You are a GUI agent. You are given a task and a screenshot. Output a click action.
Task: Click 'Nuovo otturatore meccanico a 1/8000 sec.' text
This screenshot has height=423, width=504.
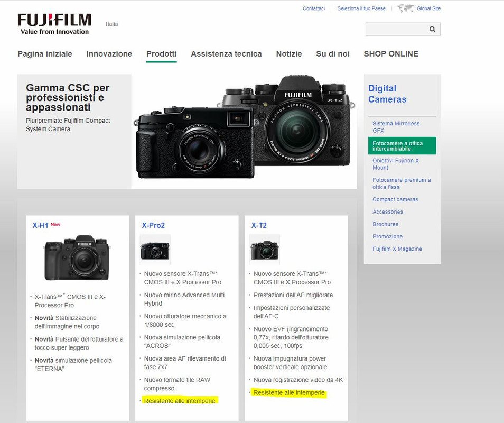click(x=185, y=320)
